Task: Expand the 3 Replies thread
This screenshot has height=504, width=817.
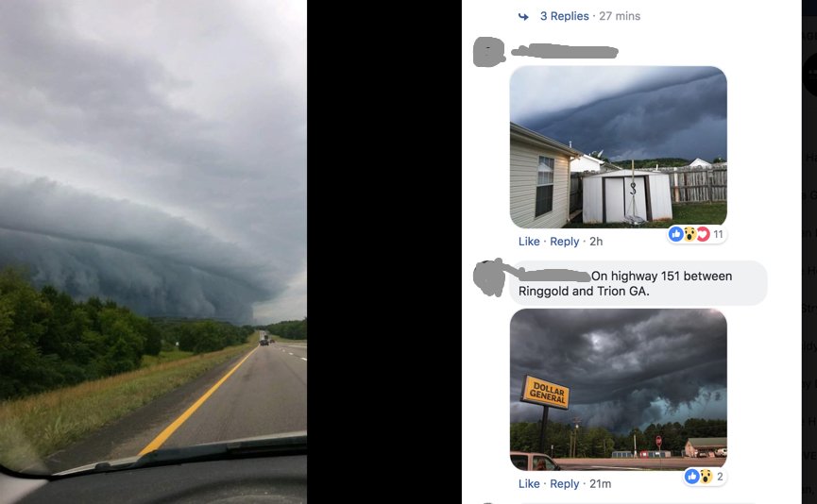Action: pos(564,16)
